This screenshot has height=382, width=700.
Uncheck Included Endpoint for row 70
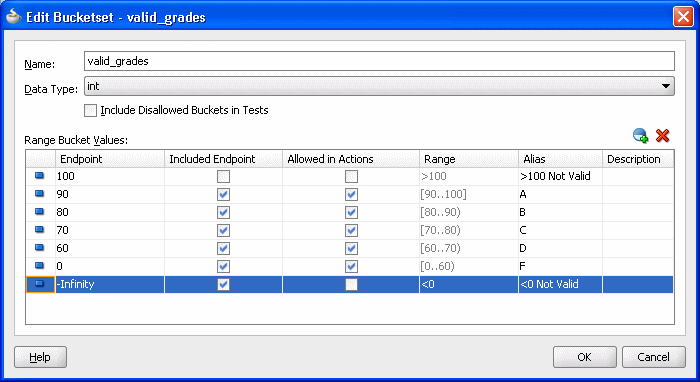[223, 230]
